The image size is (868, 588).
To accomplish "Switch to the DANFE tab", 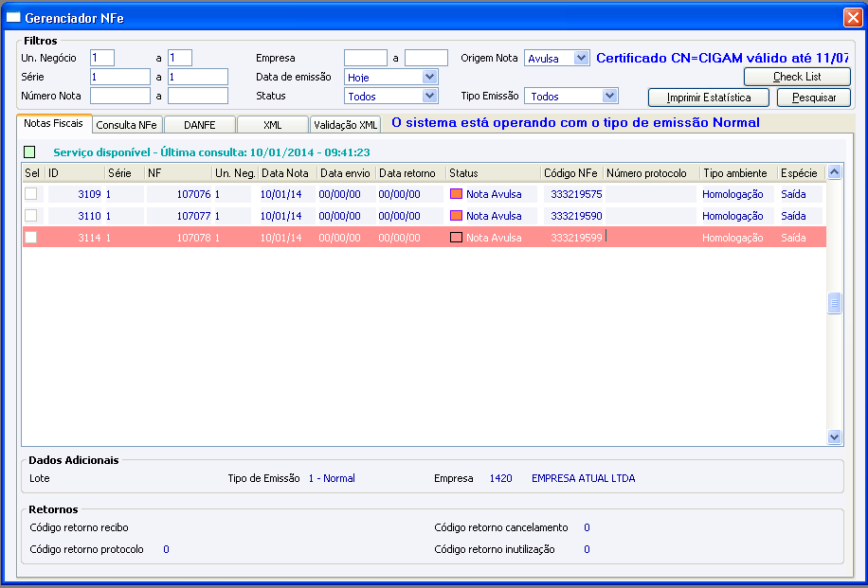I will tap(199, 124).
